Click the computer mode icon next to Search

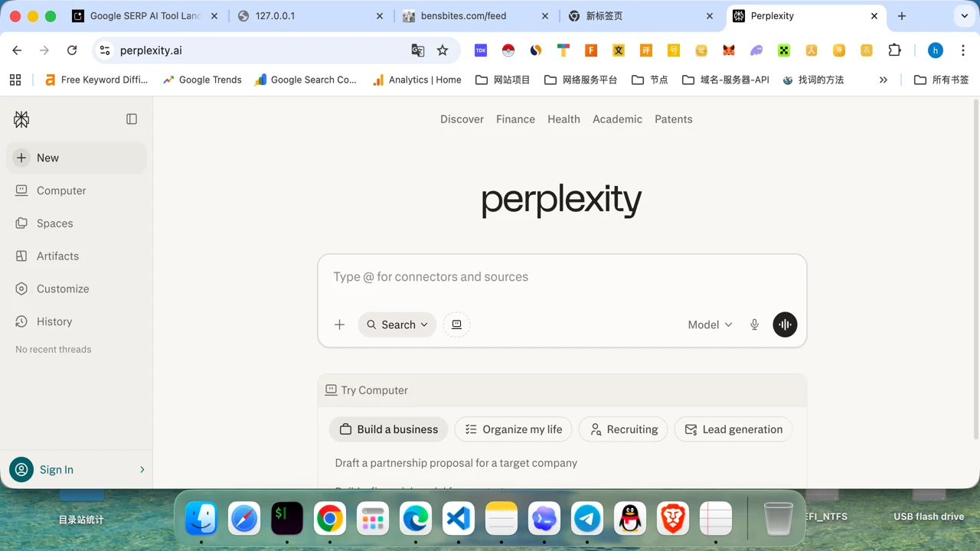coord(456,324)
